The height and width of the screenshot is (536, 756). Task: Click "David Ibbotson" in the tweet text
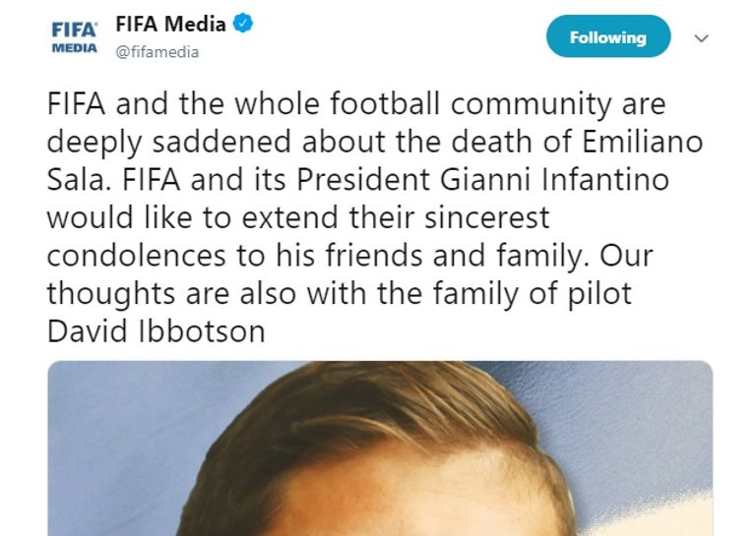pyautogui.click(x=157, y=331)
